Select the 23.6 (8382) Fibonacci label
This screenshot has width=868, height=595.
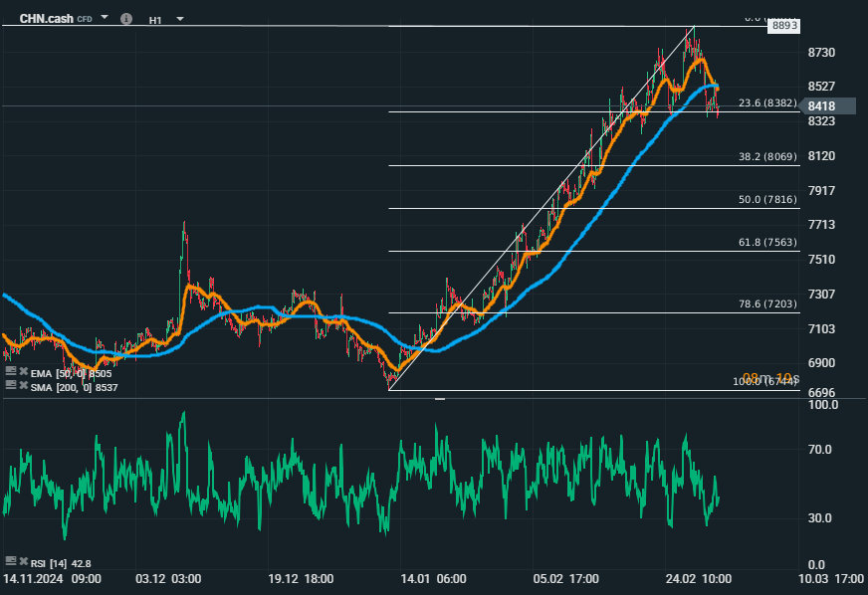pyautogui.click(x=767, y=102)
